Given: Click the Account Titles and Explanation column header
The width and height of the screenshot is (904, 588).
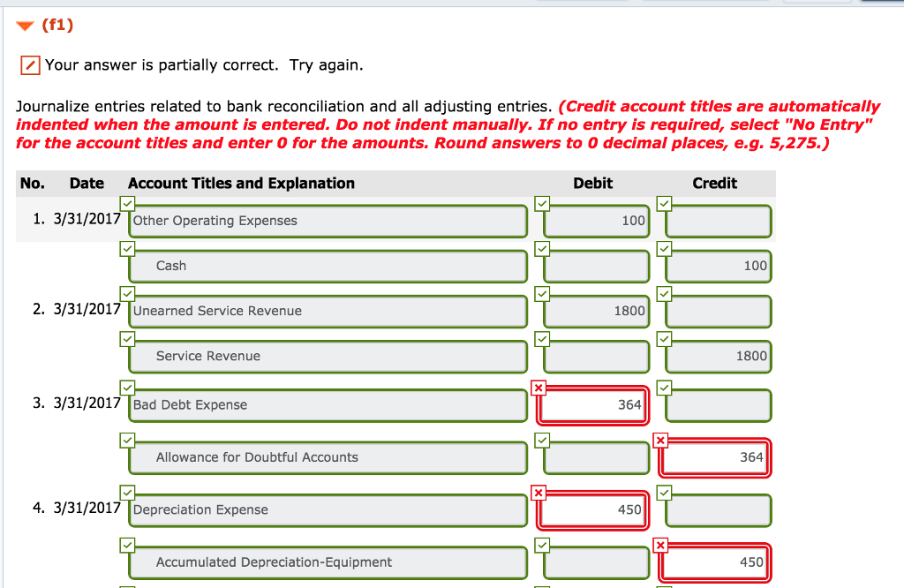Looking at the screenshot, I should click(x=241, y=183).
